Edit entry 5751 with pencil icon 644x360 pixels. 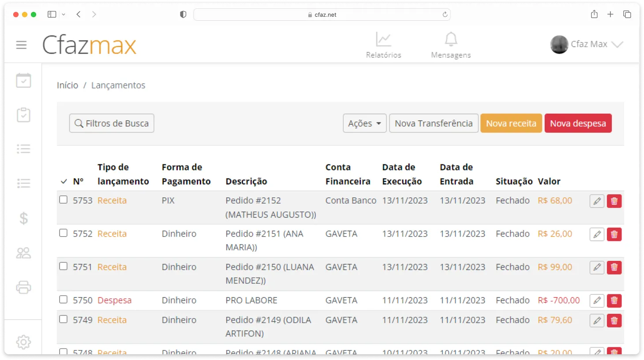597,267
